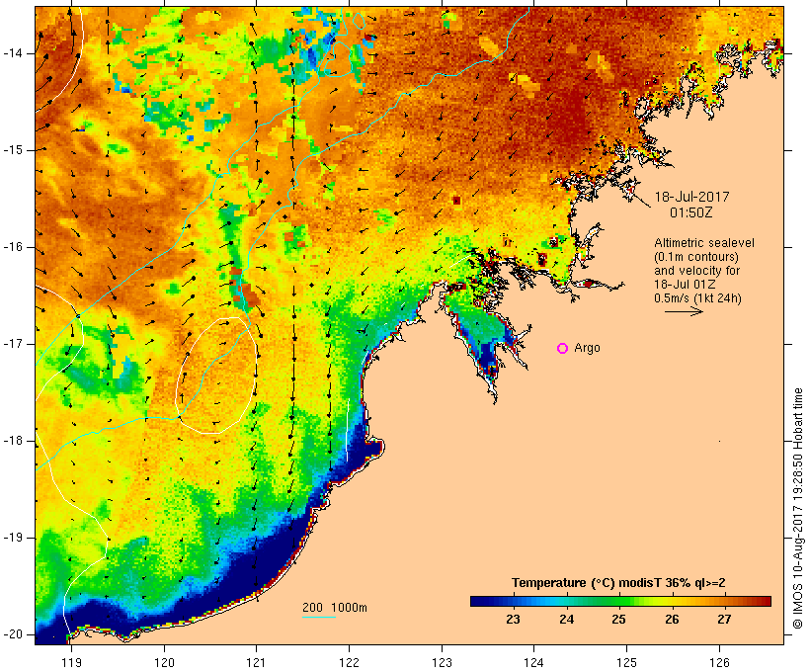The width and height of the screenshot is (810, 672).
Task: Click the 'and velocity for' text line
Action: click(696, 271)
